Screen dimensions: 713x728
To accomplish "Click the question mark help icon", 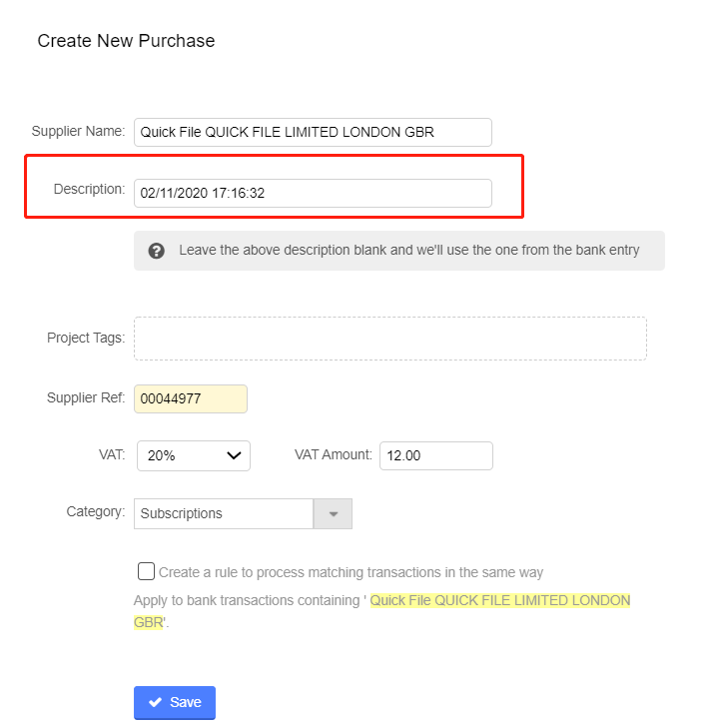I will point(157,251).
